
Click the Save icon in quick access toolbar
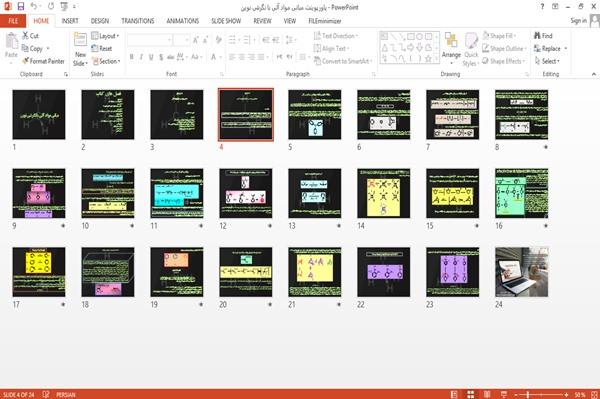(21, 6)
